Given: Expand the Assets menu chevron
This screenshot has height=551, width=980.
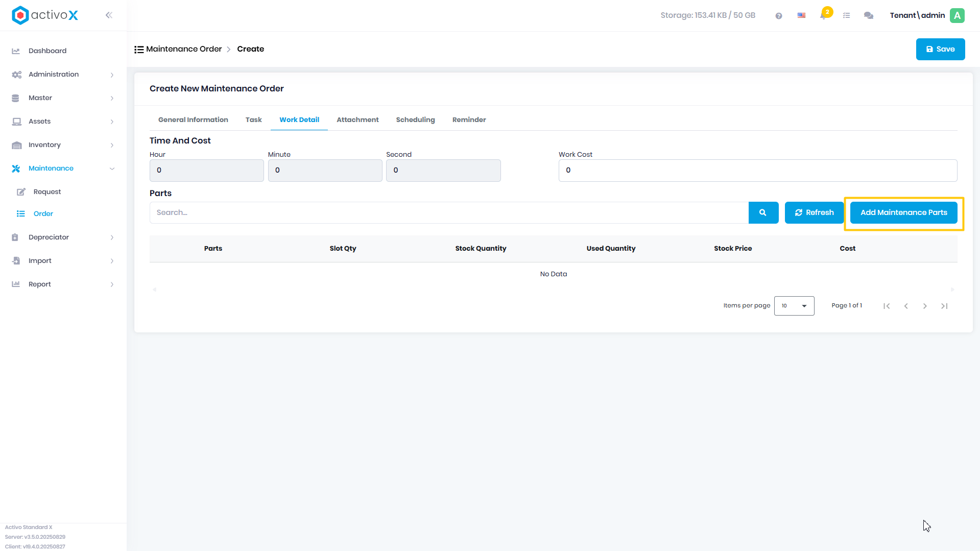Looking at the screenshot, I should coord(112,122).
